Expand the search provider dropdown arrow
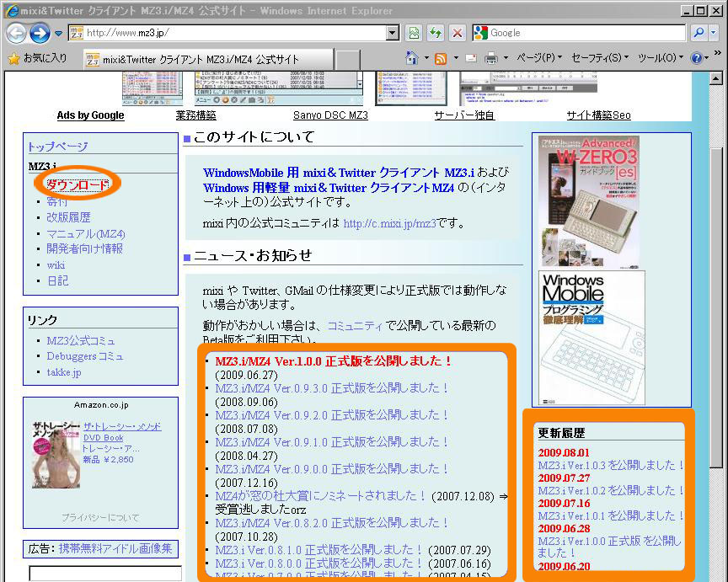The height and width of the screenshot is (582, 728). (x=715, y=33)
